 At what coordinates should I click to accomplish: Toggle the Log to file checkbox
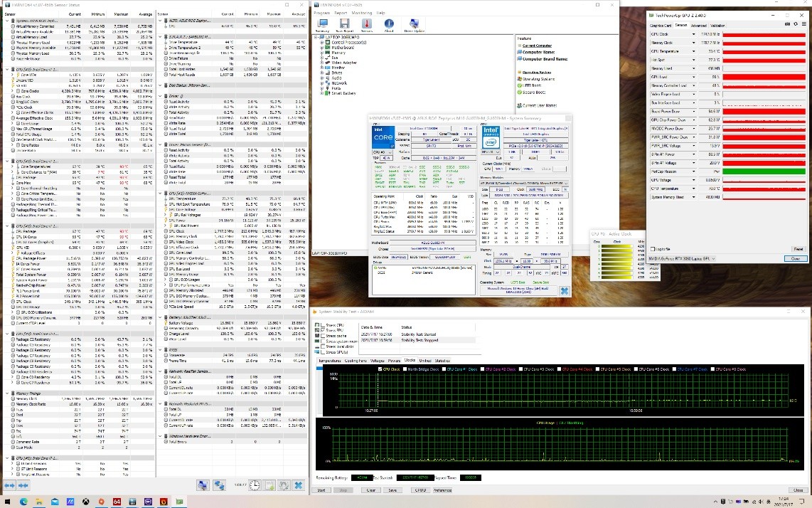[x=653, y=249]
